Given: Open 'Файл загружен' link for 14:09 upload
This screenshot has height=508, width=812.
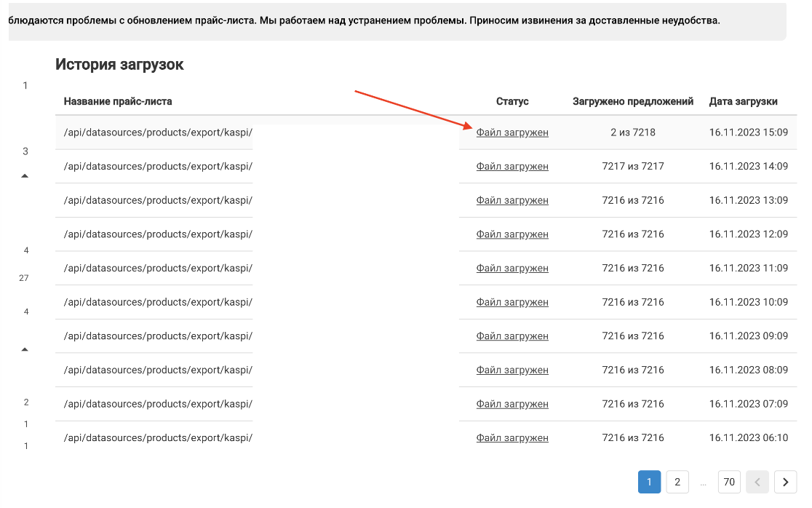Looking at the screenshot, I should [512, 167].
